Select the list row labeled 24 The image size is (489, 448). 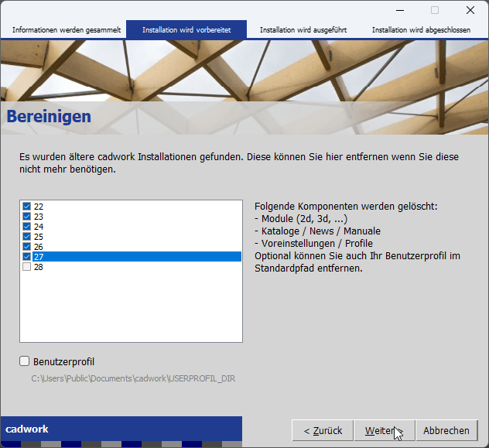click(x=137, y=227)
